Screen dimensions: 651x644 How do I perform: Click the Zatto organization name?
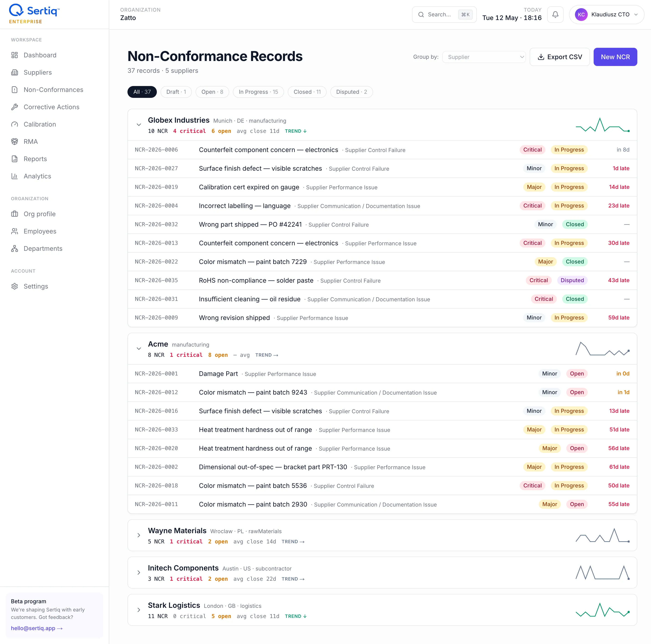(x=128, y=18)
